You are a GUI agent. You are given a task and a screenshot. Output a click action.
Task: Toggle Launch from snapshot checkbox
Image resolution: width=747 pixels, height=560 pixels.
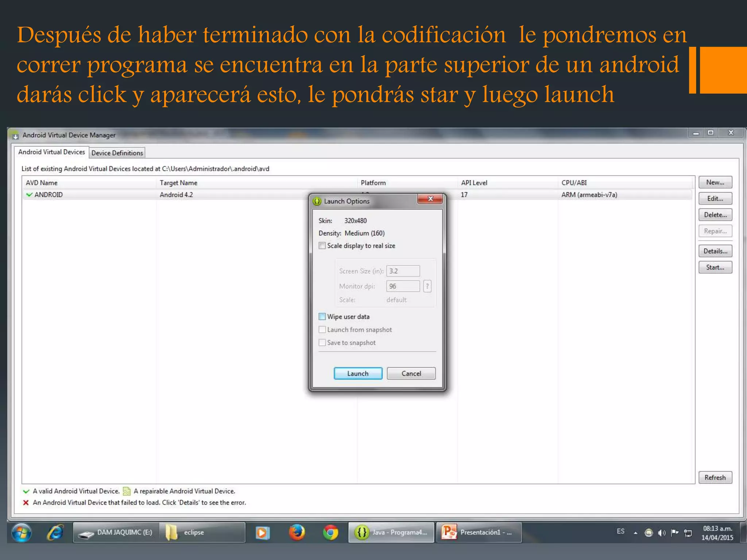tap(322, 330)
